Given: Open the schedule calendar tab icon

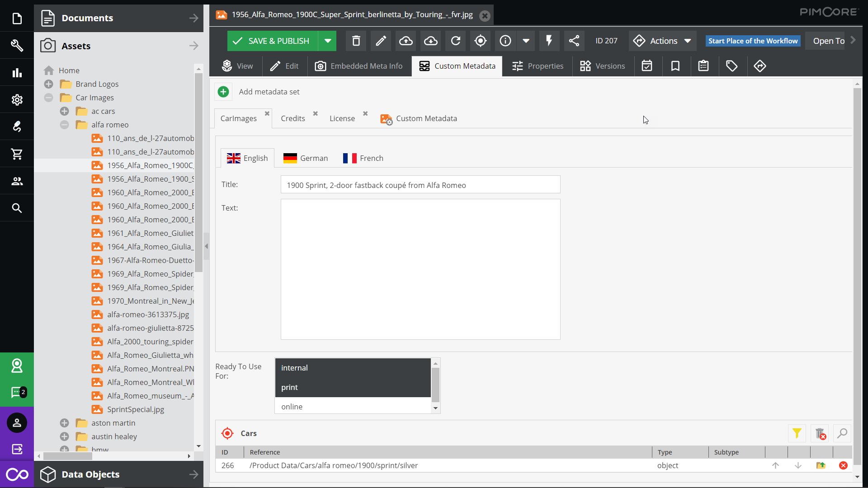Looking at the screenshot, I should tap(647, 66).
